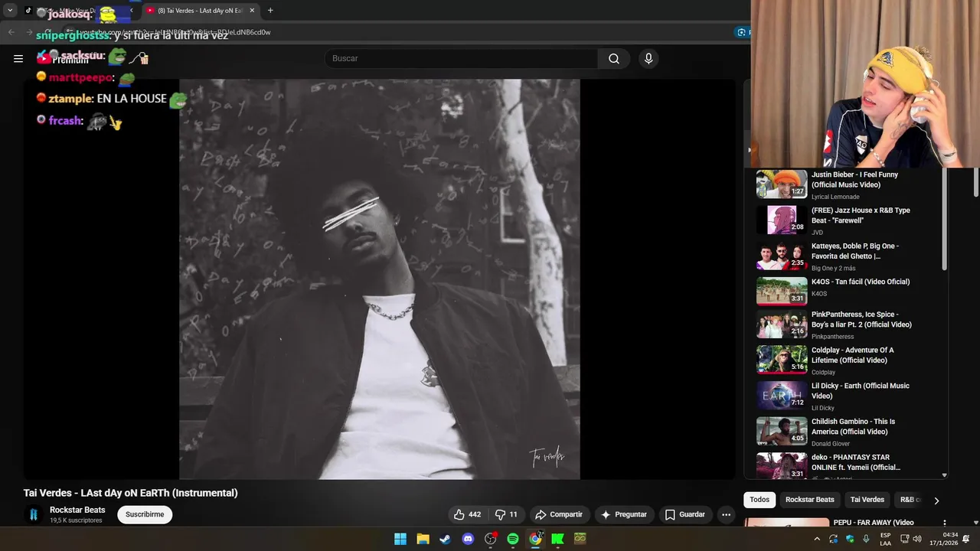
Task: Play Jazz House x R&B Type Beat Farewell
Action: [x=782, y=220]
